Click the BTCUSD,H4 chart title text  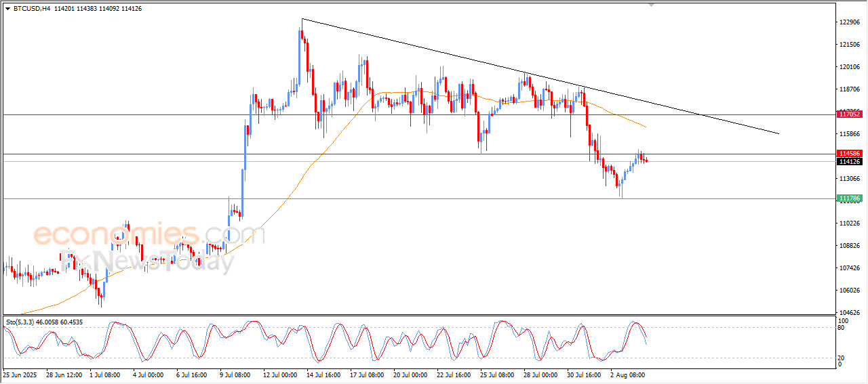click(31, 8)
